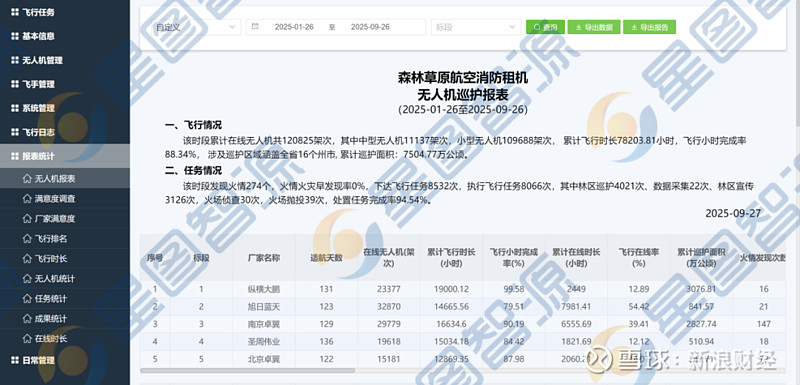800x385 pixels.
Task: Click the grid icon beside 飞手管理
Action: click(x=14, y=84)
